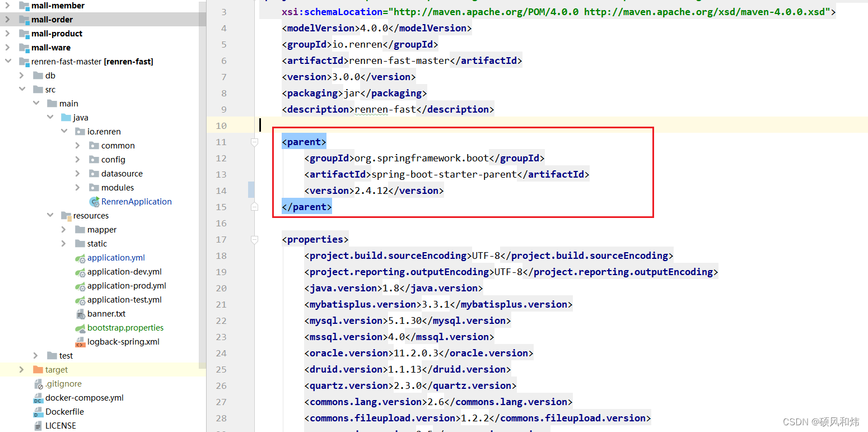Expand the mall-product module node
This screenshot has width=868, height=432.
7,34
